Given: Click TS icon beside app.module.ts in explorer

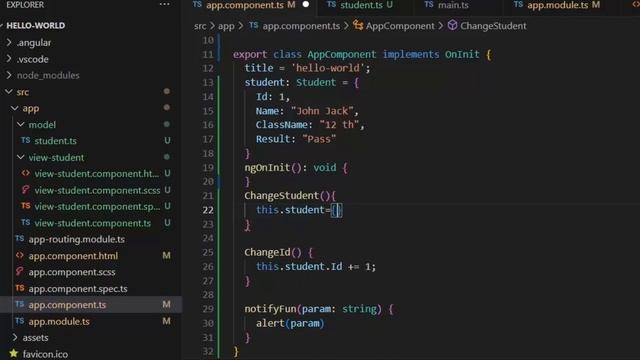Looking at the screenshot, I should coord(20,321).
